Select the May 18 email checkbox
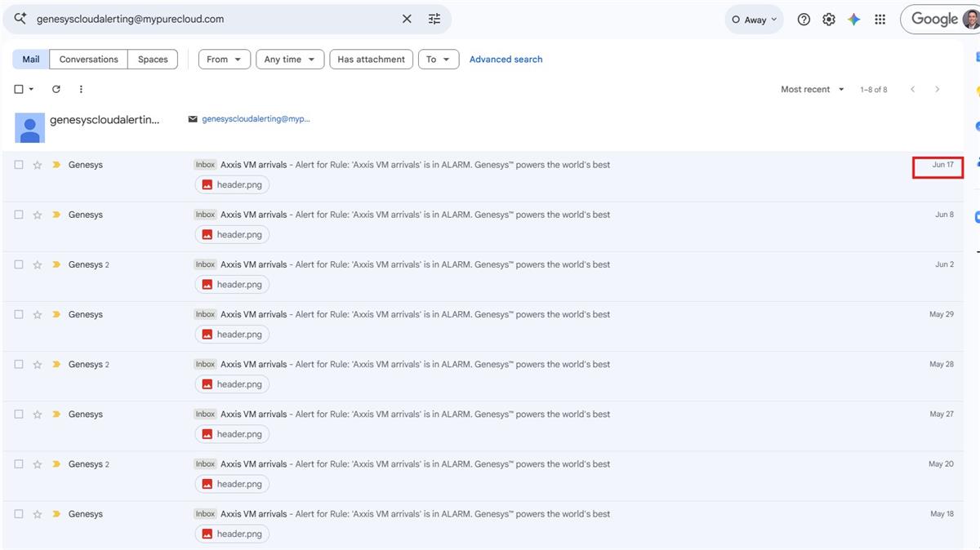This screenshot has width=980, height=550. [x=19, y=513]
